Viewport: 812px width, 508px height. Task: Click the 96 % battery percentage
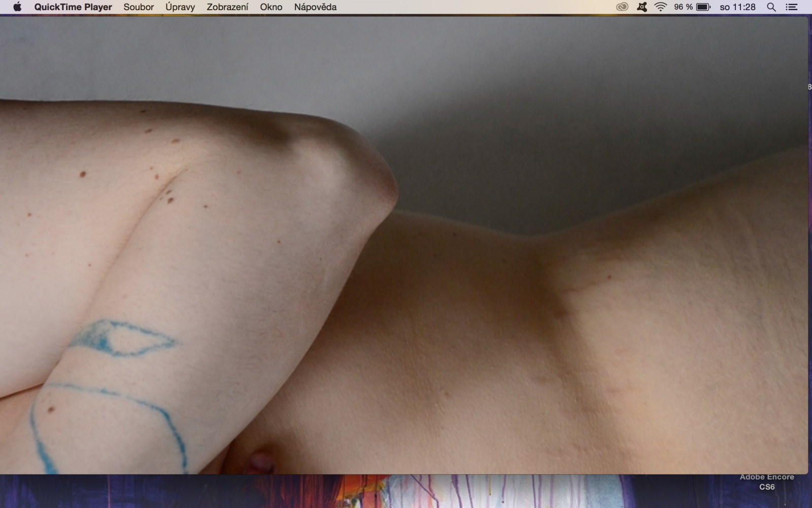[683, 7]
